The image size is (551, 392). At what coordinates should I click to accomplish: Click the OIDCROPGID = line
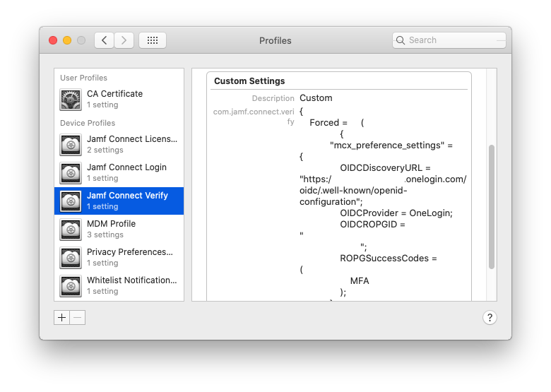[372, 225]
